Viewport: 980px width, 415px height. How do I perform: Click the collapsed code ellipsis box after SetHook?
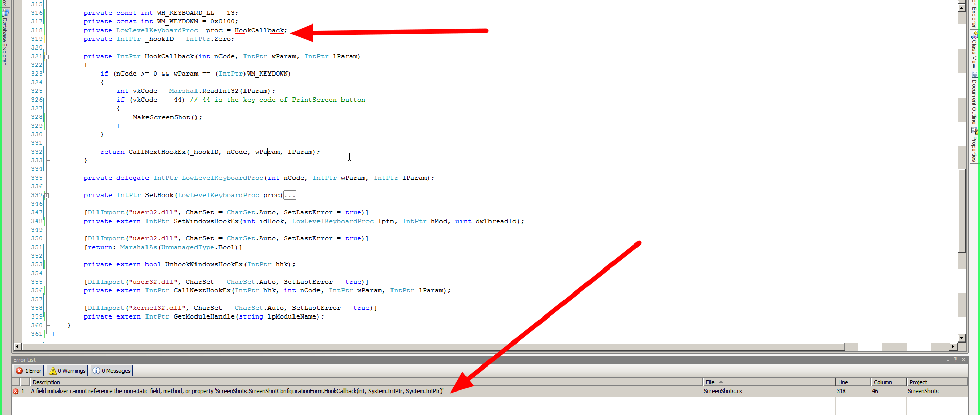pos(289,196)
